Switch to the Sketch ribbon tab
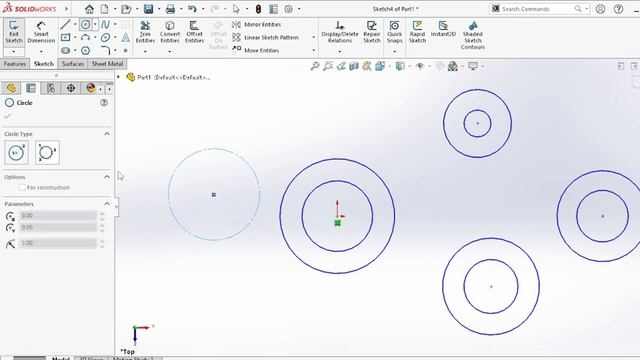 pos(44,64)
